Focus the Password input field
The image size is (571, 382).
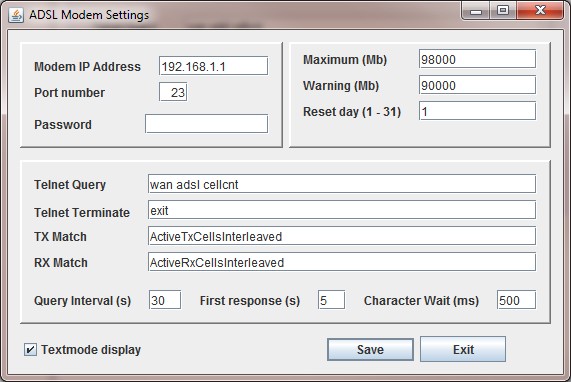click(206, 124)
